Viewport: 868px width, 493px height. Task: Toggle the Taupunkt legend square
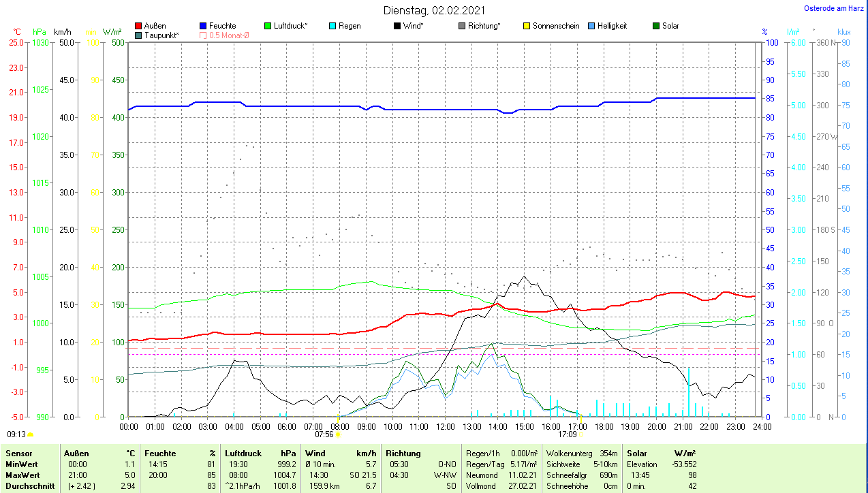139,35
